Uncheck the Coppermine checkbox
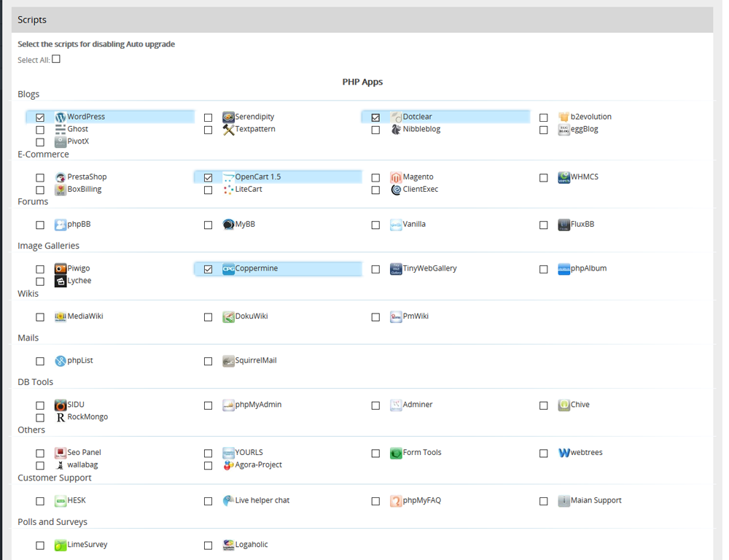Image resolution: width=729 pixels, height=560 pixels. click(208, 269)
